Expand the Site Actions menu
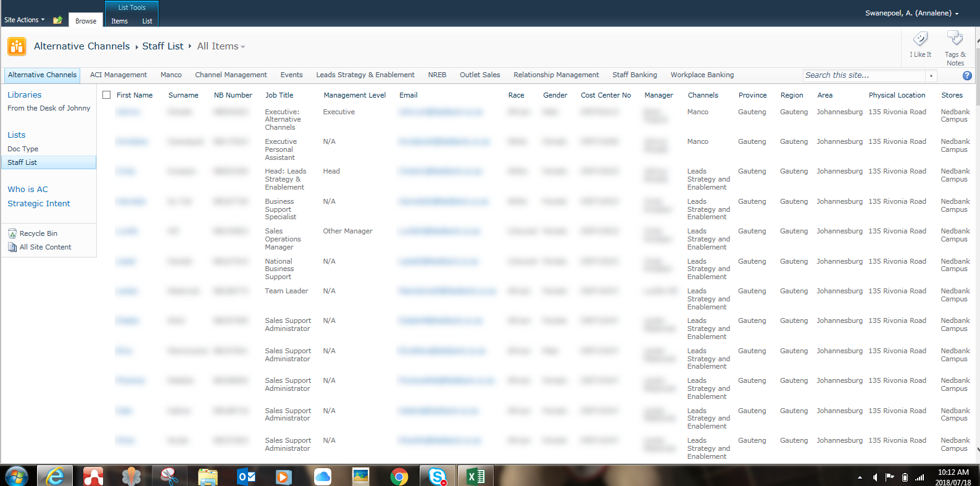980x486 pixels. [x=25, y=20]
